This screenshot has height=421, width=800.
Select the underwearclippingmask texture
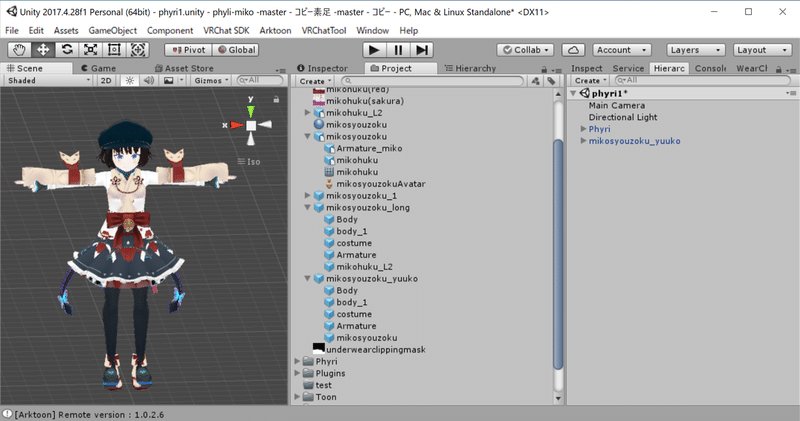(x=375, y=350)
